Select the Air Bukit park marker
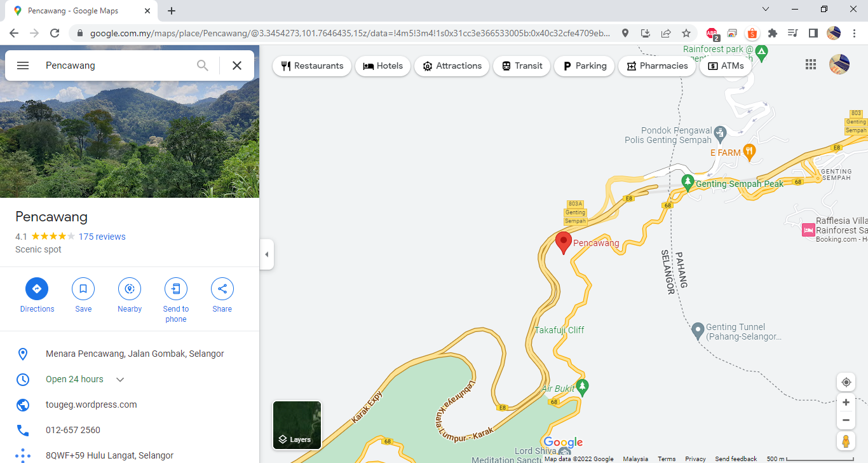The height and width of the screenshot is (463, 868). pyautogui.click(x=582, y=386)
